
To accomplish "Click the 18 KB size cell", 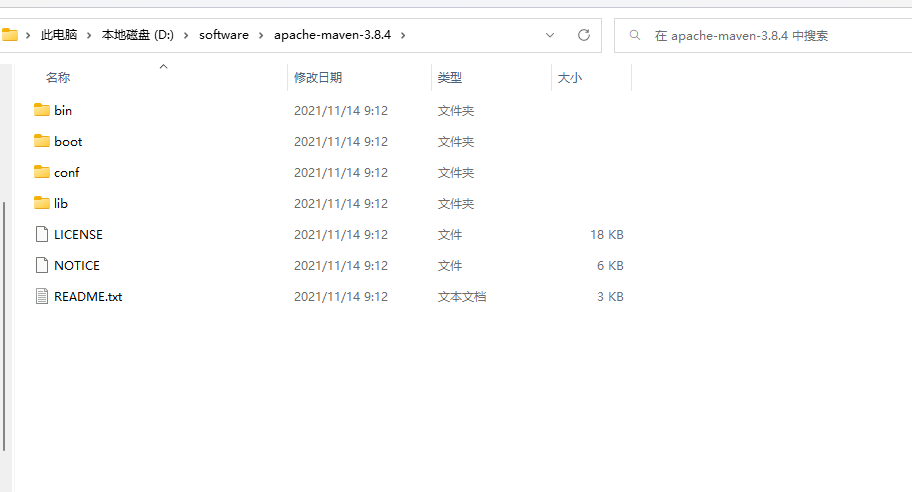I will tap(607, 234).
